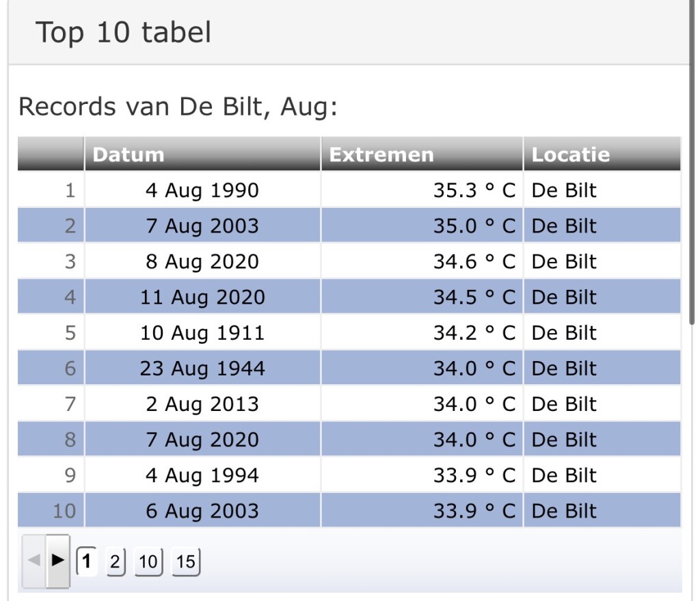The width and height of the screenshot is (700, 601).
Task: Click the next page arrow button
Action: pos(58,561)
